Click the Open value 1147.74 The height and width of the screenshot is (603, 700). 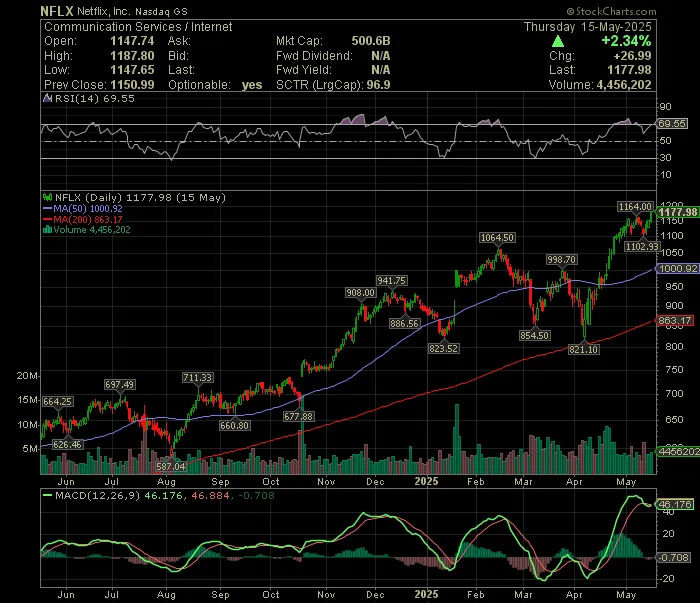(x=132, y=41)
